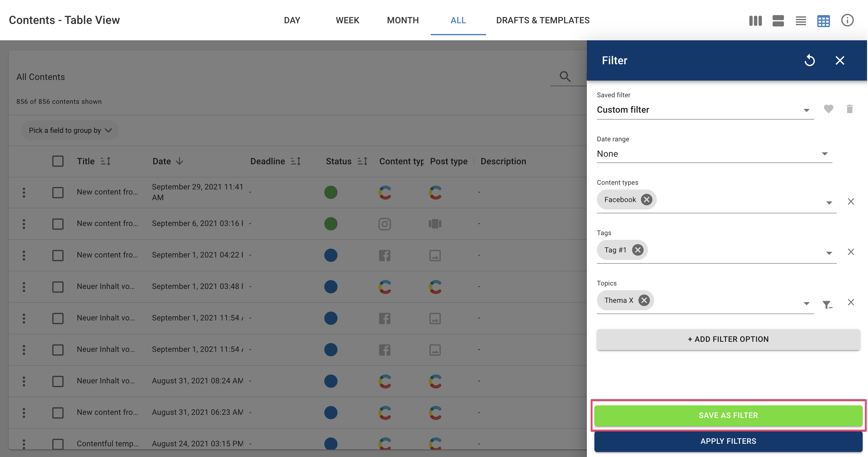This screenshot has width=868, height=457.
Task: Expand the Tags dropdown arrow
Action: click(x=829, y=253)
